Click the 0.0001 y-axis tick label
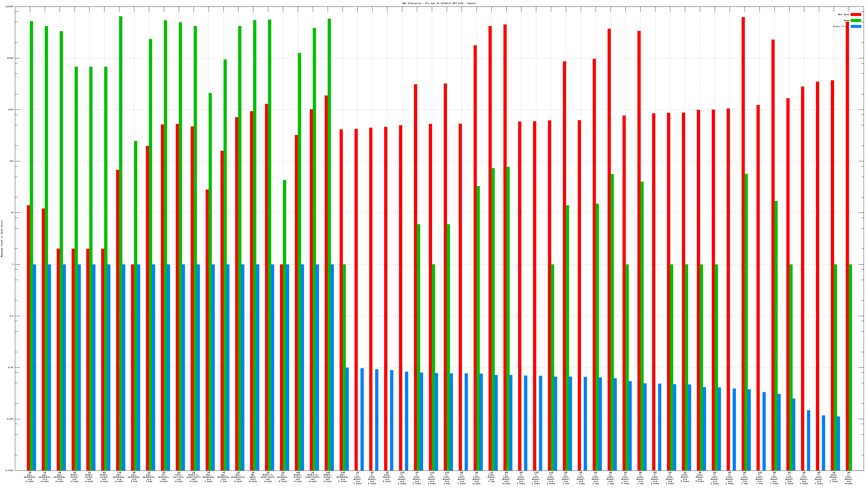Screen dimensions: 868x488 (10, 470)
